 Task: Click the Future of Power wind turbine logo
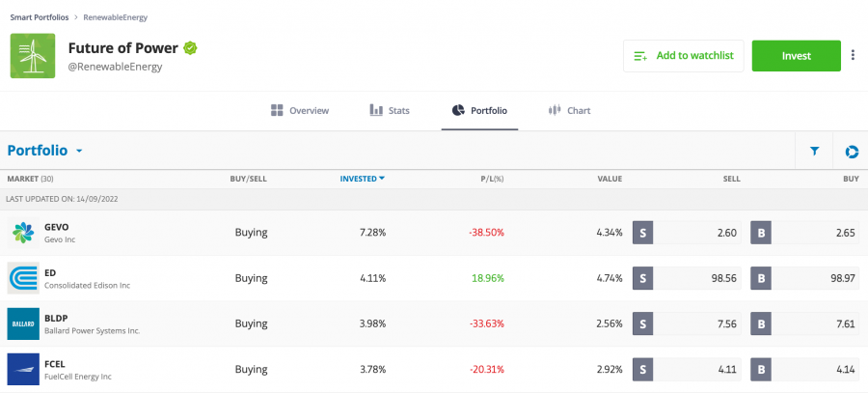point(33,55)
